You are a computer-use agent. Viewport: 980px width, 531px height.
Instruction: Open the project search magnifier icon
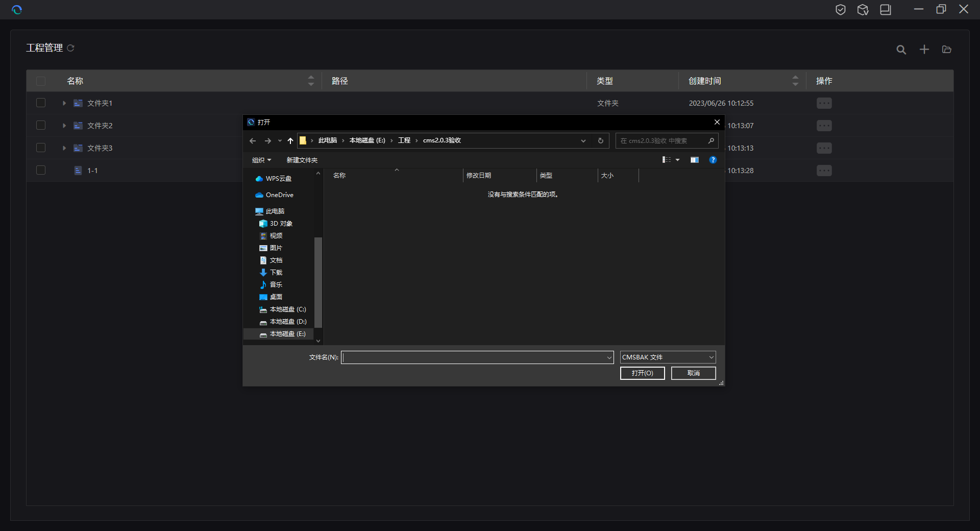click(x=901, y=50)
